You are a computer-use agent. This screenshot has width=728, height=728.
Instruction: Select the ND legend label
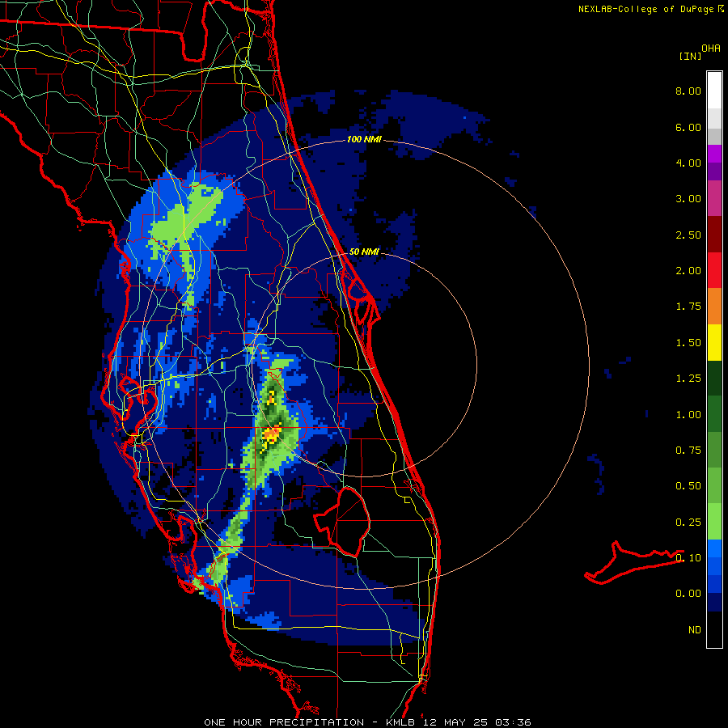(695, 630)
